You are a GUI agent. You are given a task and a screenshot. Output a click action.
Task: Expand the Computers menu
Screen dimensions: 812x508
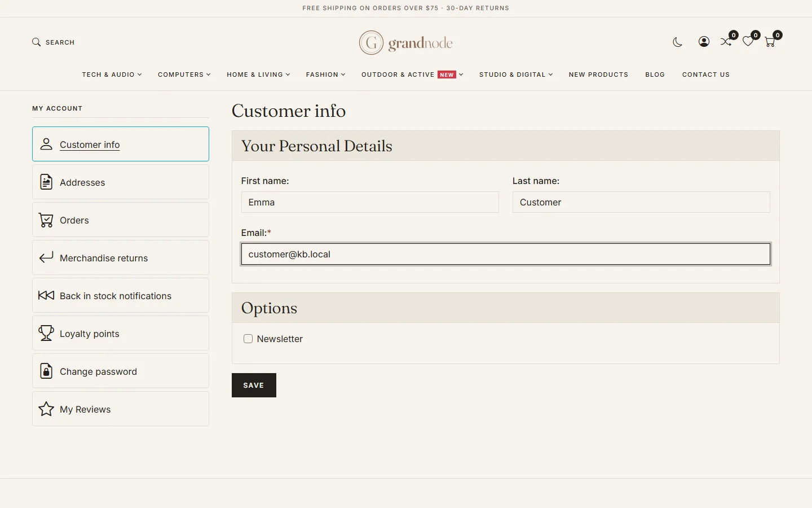click(184, 75)
